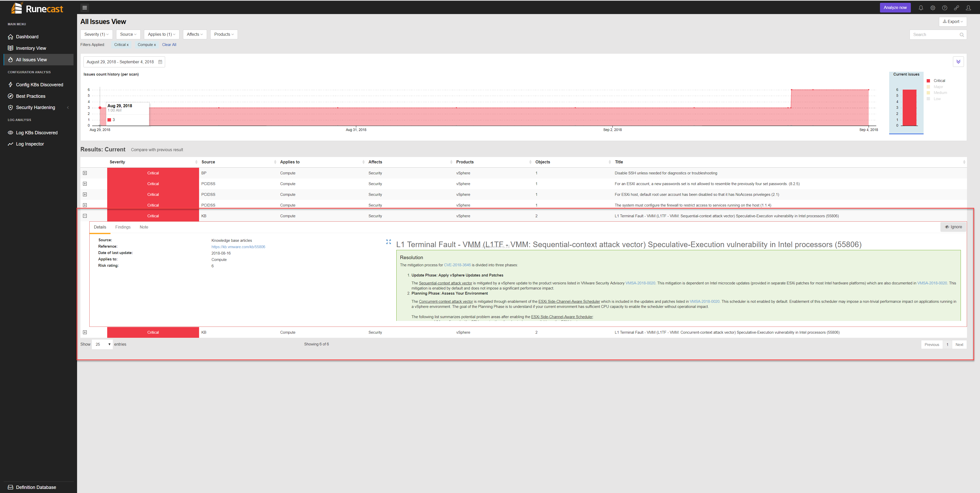The image size is (980, 493).
Task: Click the Ignore button
Action: point(953,227)
